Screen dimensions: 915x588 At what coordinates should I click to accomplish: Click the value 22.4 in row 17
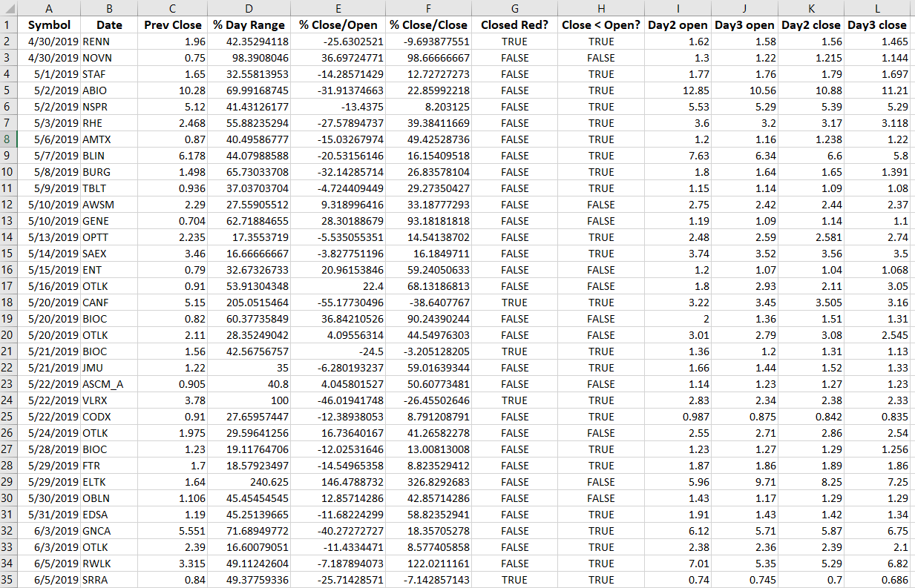[x=338, y=286]
